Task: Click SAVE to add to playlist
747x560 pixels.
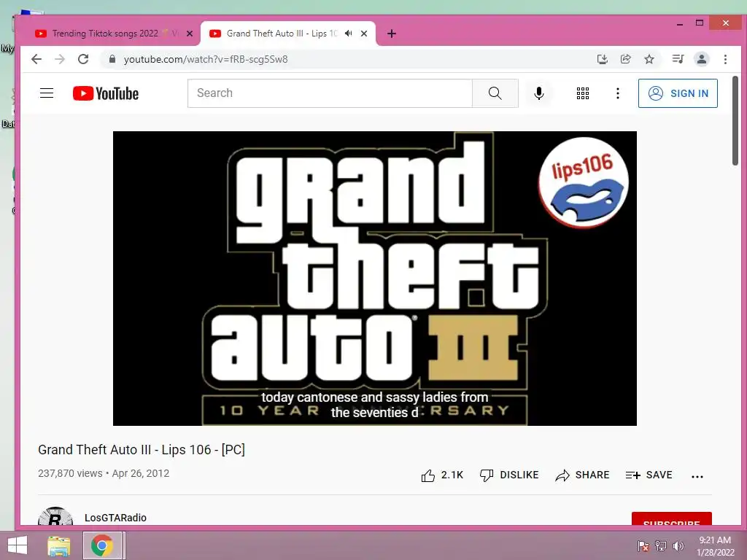Action: coord(649,475)
